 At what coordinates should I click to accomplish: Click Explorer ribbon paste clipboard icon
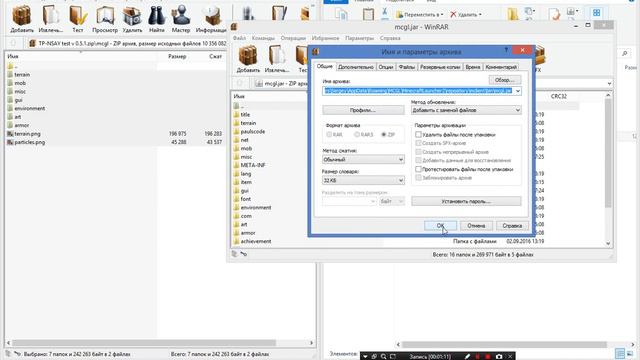click(368, 14)
